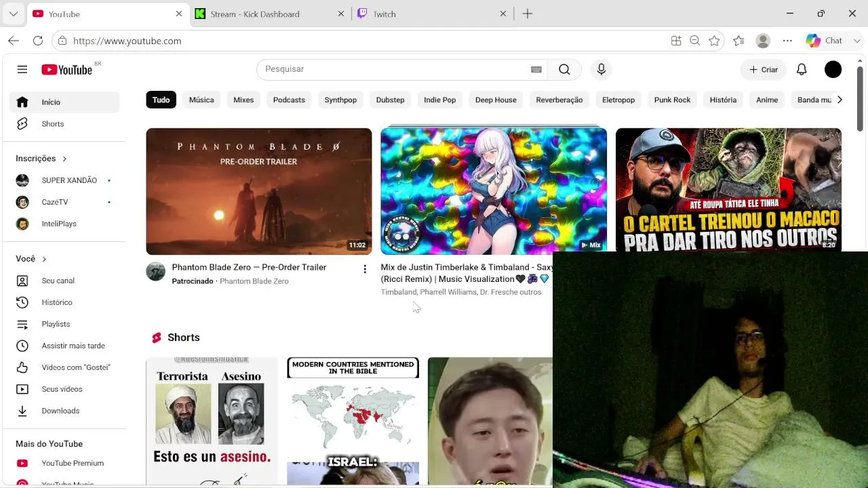Open the Phantom Blade Zero video title link

click(249, 267)
